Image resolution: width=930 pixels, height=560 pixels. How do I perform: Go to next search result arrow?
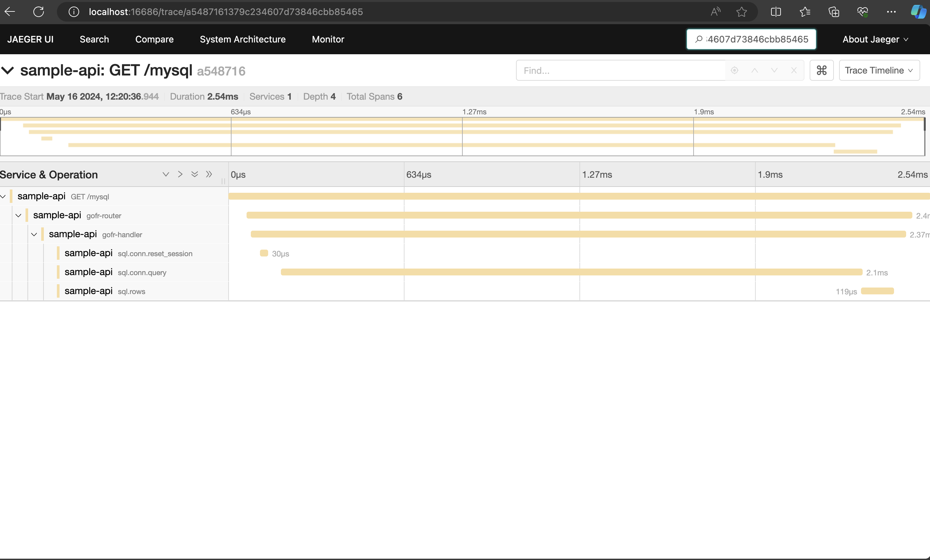pos(774,71)
